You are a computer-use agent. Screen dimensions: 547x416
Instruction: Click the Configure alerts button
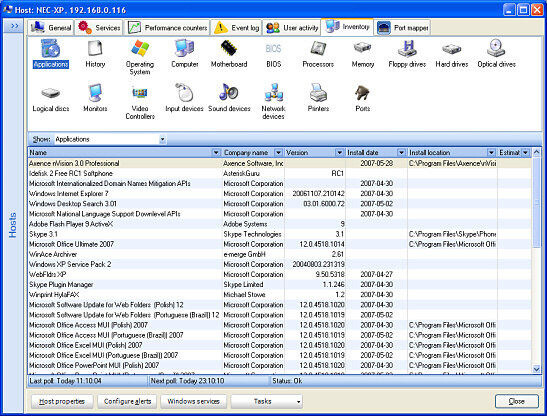[x=127, y=401]
